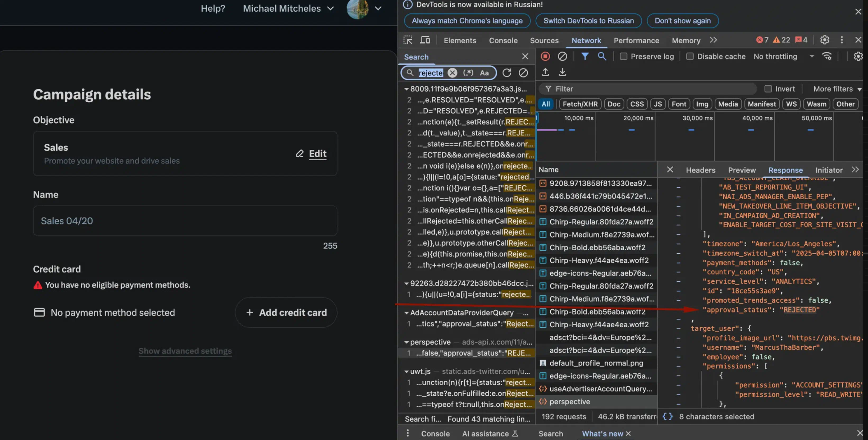Open the drawer three-dot menu
868x440 pixels.
click(x=408, y=433)
